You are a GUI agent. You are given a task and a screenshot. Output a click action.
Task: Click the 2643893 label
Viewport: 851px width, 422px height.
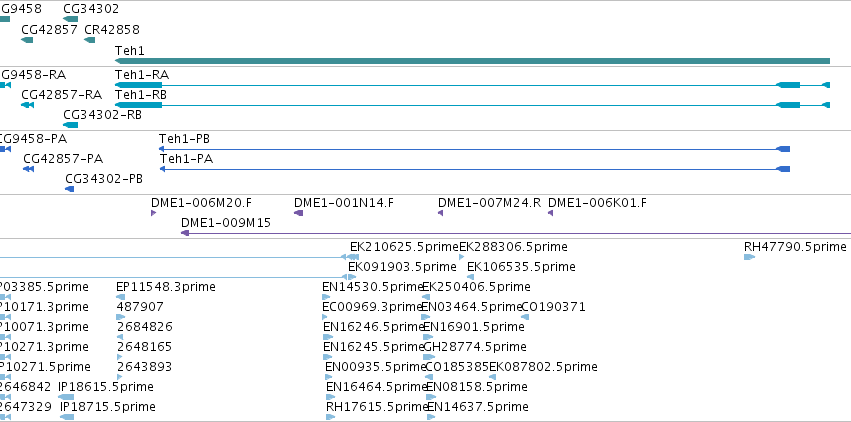click(144, 367)
